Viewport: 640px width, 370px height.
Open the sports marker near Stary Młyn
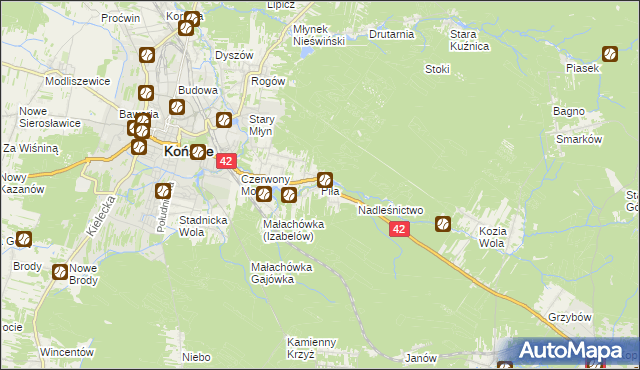coord(224,120)
